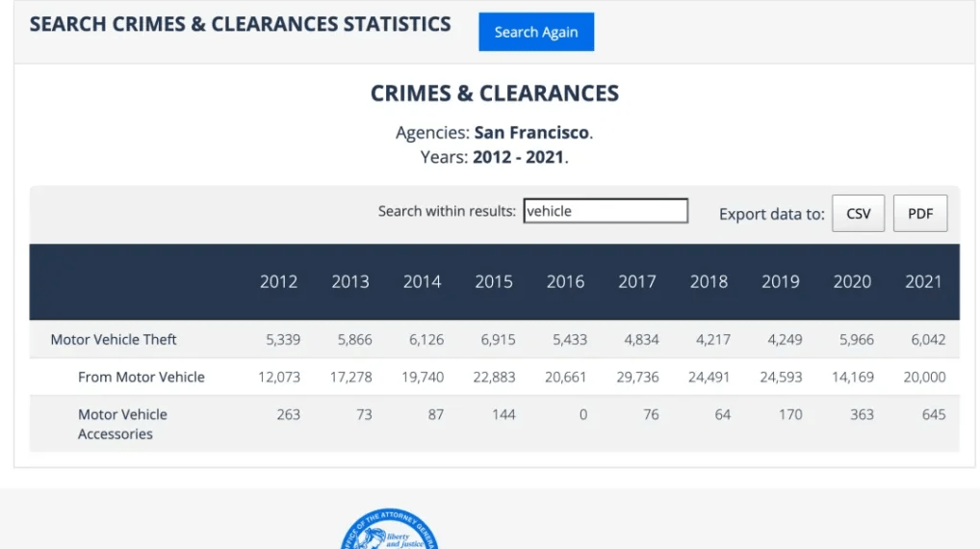Screen dimensions: 980x549
Task: Click the Attorney General seal logo
Action: (x=389, y=529)
